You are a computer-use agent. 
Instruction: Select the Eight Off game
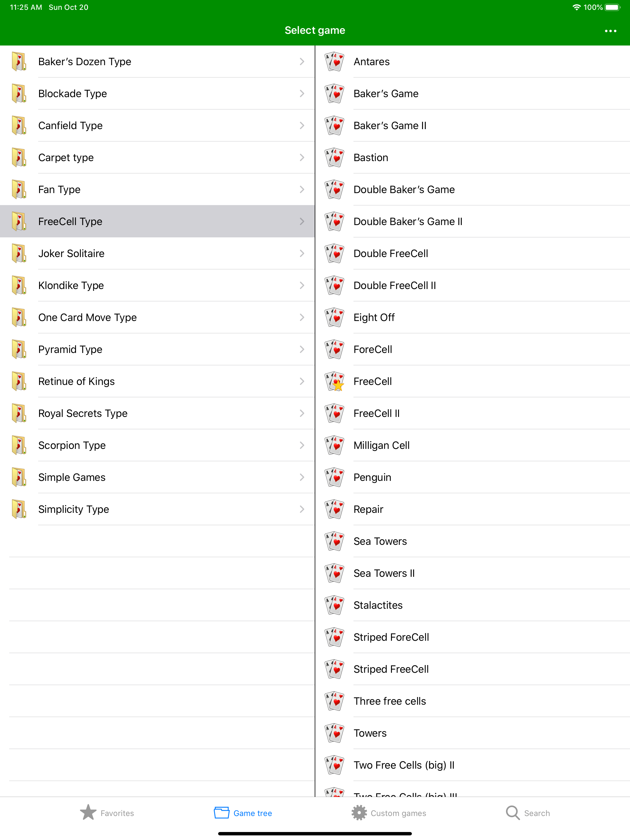(472, 317)
